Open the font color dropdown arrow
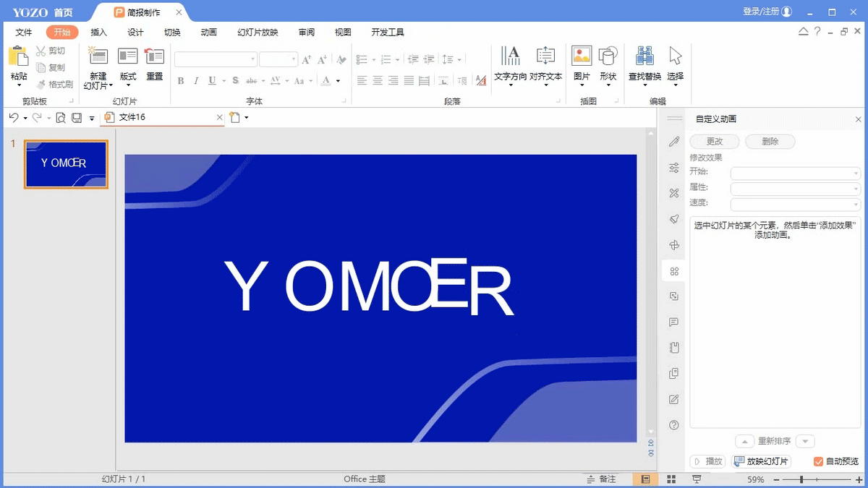The height and width of the screenshot is (488, 868). tap(338, 81)
